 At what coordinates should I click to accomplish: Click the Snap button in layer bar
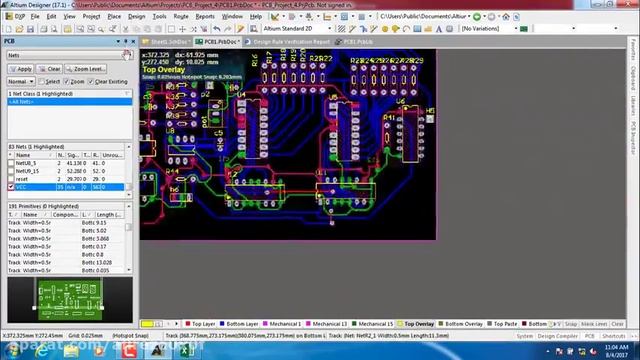click(x=571, y=324)
